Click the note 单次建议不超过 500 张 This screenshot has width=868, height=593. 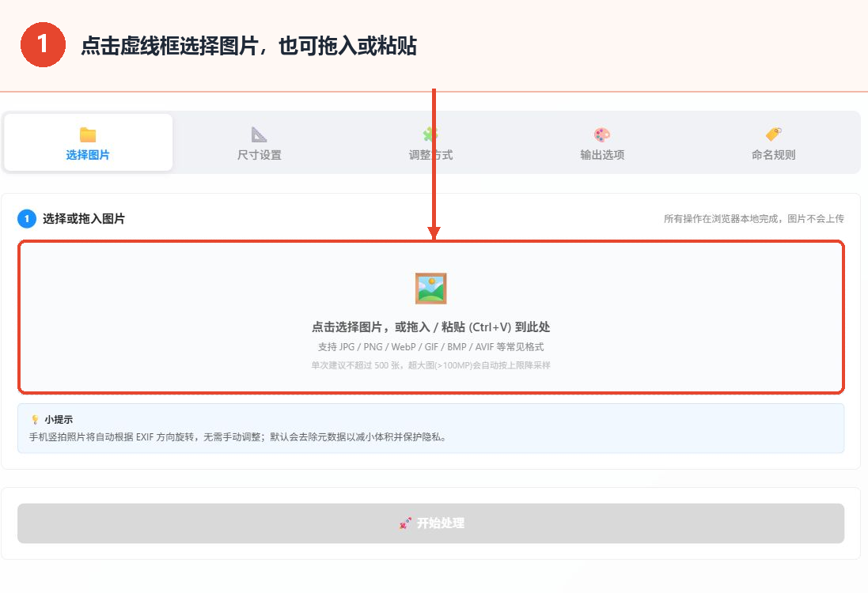(x=430, y=365)
